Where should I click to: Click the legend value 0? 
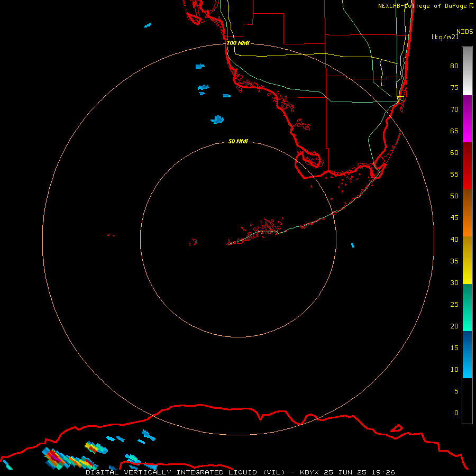(456, 413)
